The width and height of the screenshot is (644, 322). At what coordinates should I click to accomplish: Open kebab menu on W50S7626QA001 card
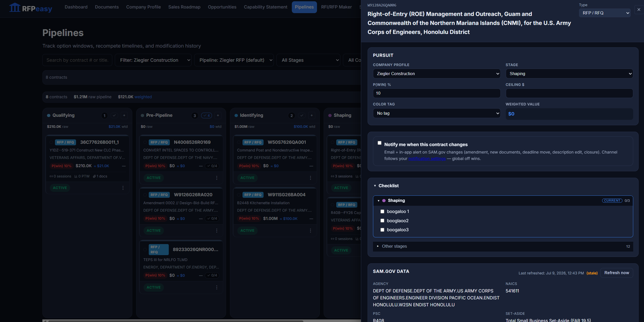point(311,178)
